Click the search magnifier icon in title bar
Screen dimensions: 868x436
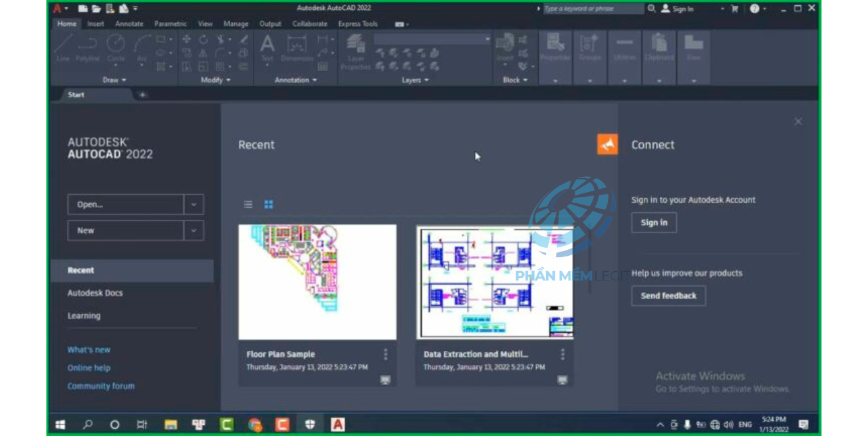tap(652, 9)
